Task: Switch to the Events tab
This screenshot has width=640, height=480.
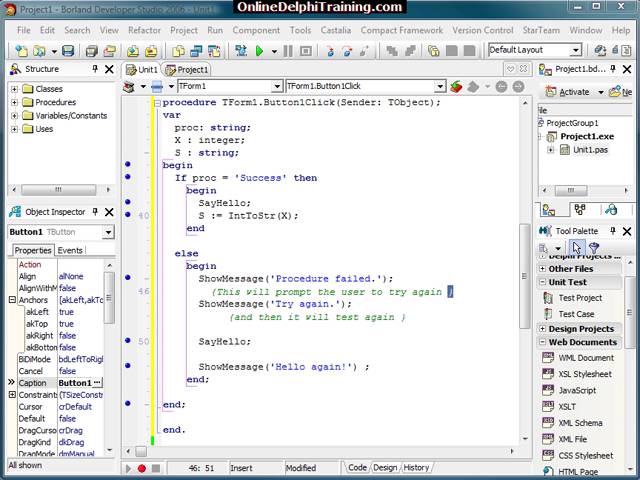Action: [x=70, y=250]
